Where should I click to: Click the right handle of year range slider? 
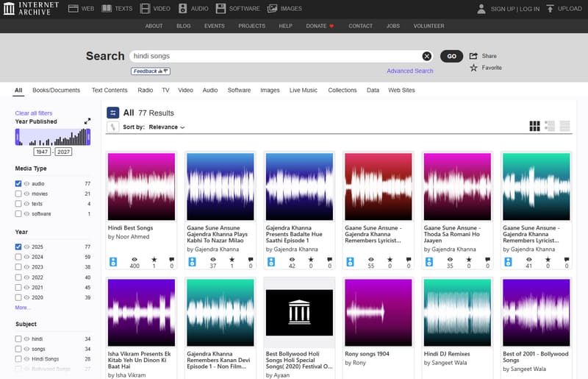click(x=88, y=137)
